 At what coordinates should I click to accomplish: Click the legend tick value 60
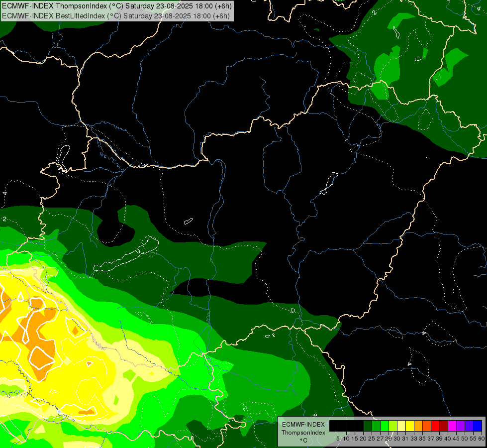pyautogui.click(x=482, y=439)
